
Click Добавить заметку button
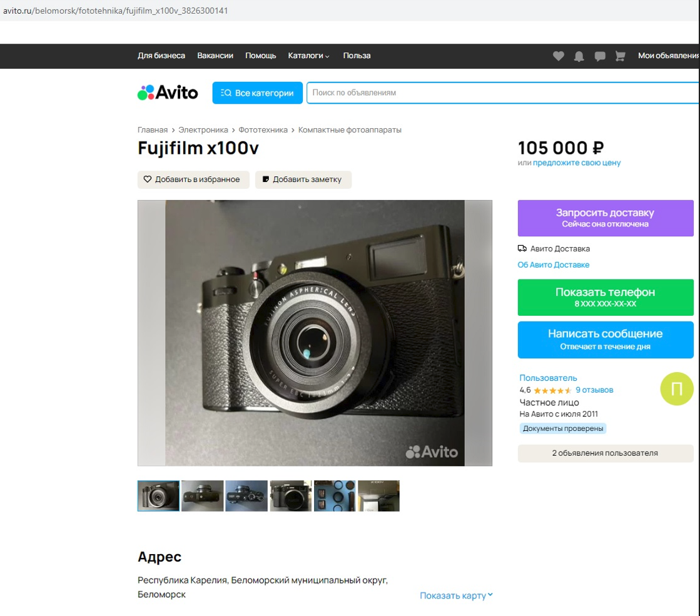click(303, 179)
